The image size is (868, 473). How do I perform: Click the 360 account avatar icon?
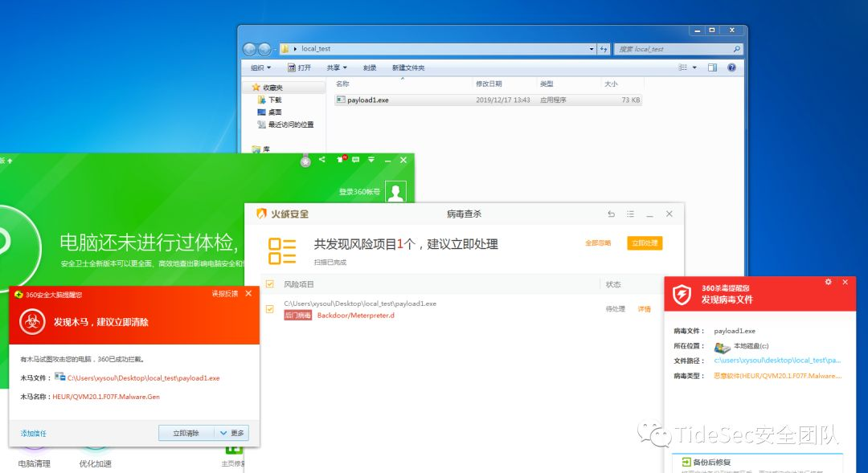(395, 191)
